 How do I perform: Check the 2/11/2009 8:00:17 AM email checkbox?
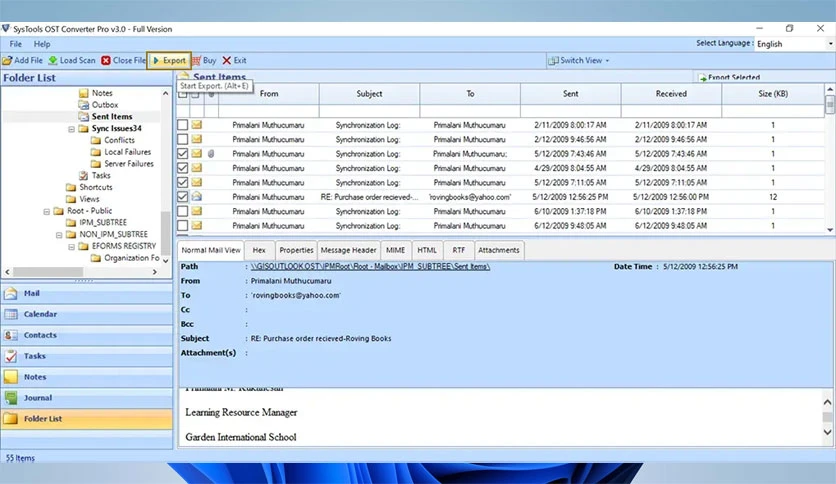183,125
